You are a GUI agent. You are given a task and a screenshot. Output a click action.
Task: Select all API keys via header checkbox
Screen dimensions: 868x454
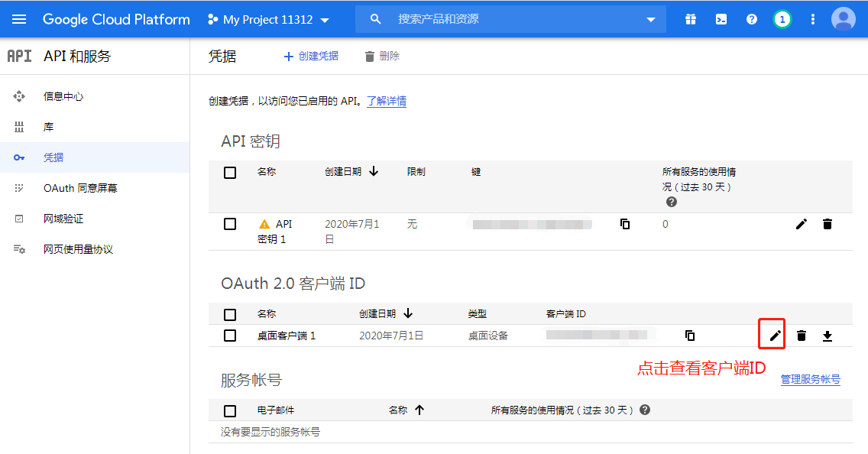[230, 172]
